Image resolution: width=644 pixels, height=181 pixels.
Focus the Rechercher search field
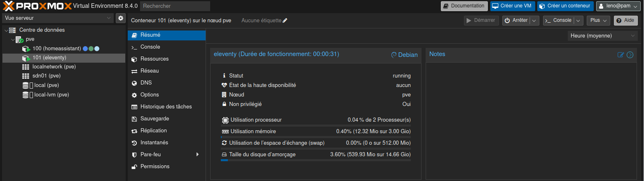pos(175,6)
